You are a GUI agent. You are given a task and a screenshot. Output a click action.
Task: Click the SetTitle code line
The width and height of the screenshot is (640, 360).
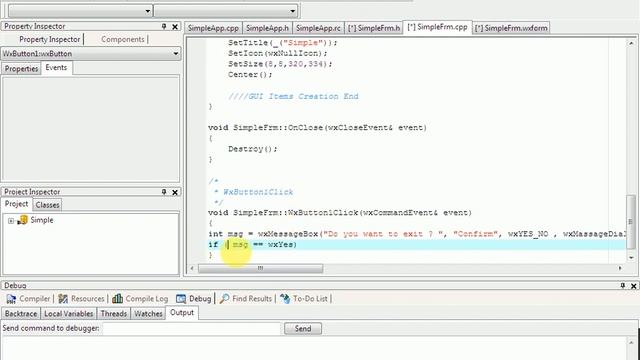point(283,42)
